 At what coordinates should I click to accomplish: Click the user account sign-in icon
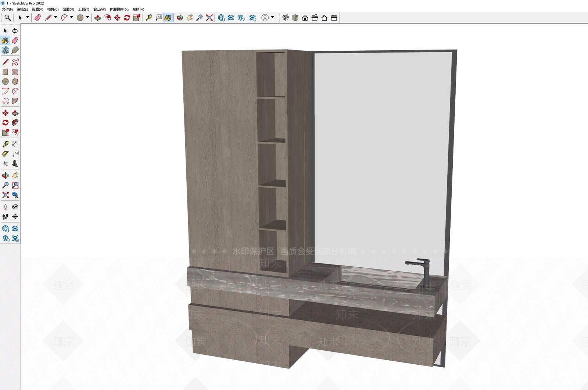pyautogui.click(x=265, y=18)
